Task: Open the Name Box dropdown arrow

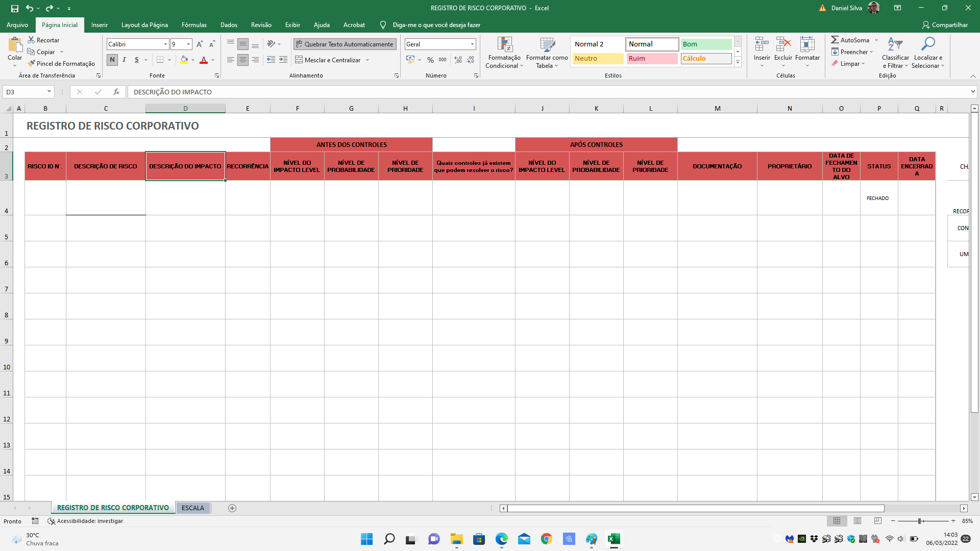Action: 49,92
